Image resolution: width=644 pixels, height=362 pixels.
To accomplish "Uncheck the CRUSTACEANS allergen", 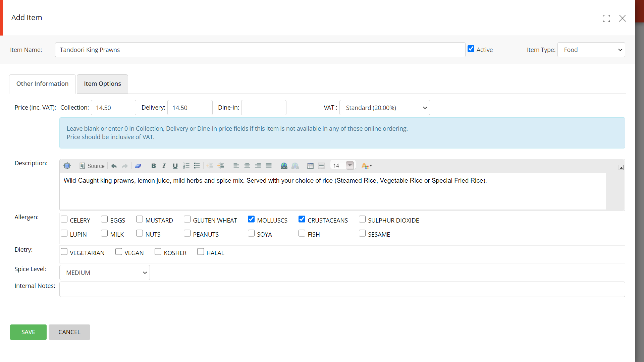I will 302,219.
